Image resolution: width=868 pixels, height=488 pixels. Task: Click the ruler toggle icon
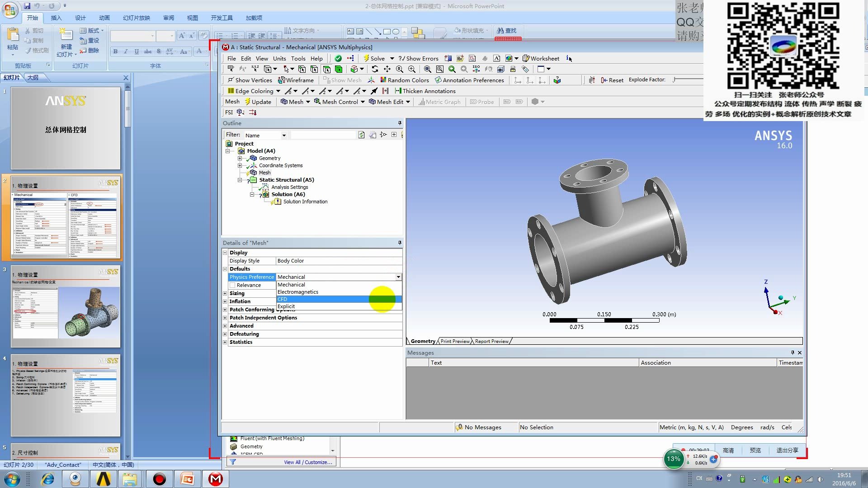[x=513, y=69]
